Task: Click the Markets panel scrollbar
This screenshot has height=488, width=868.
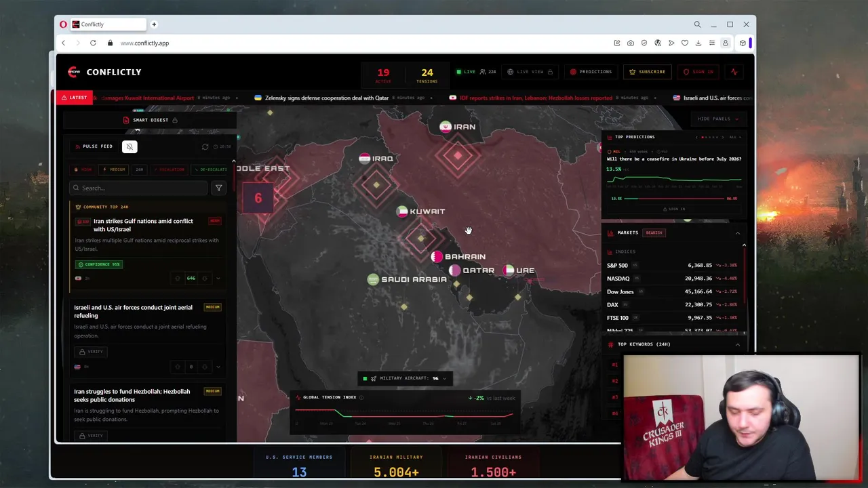Action: coord(744,274)
